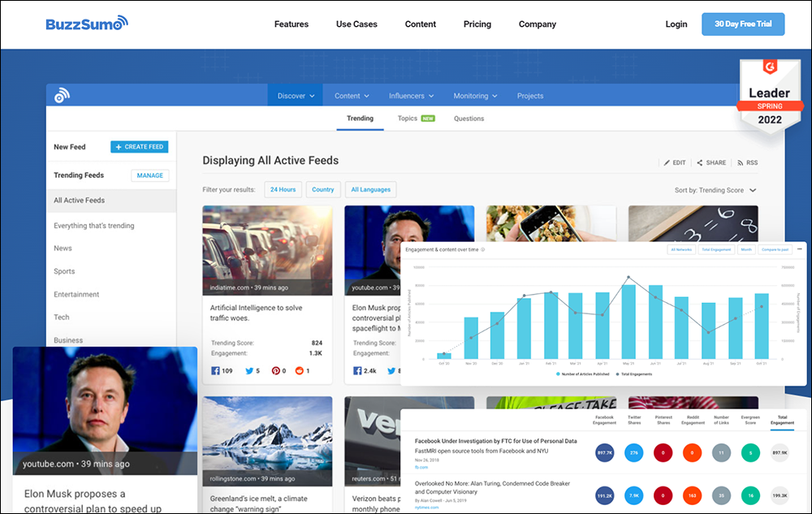This screenshot has height=514, width=812.
Task: Select the Tech feed
Action: click(61, 317)
